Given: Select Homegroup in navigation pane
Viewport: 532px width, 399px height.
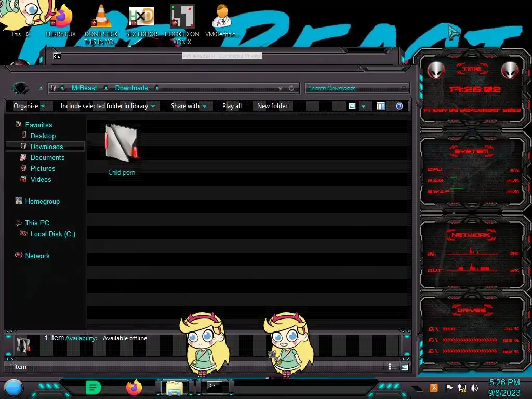Looking at the screenshot, I should click(x=43, y=201).
